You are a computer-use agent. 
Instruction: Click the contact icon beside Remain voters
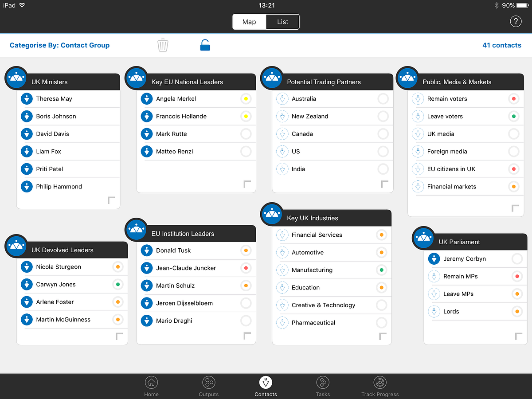pyautogui.click(x=418, y=99)
